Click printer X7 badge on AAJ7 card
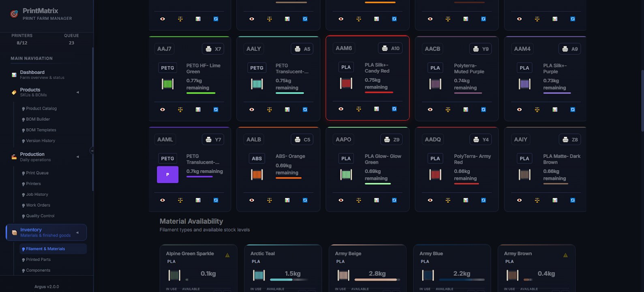 pos(213,49)
